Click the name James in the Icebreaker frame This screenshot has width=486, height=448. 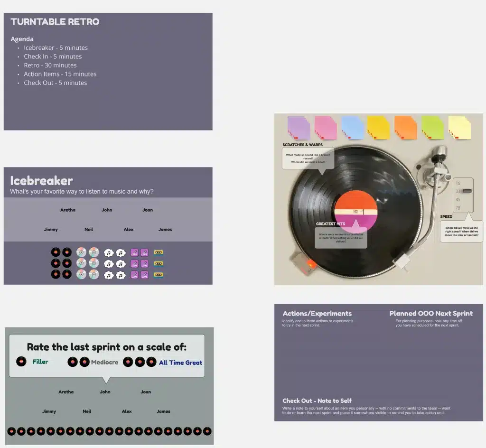click(165, 229)
